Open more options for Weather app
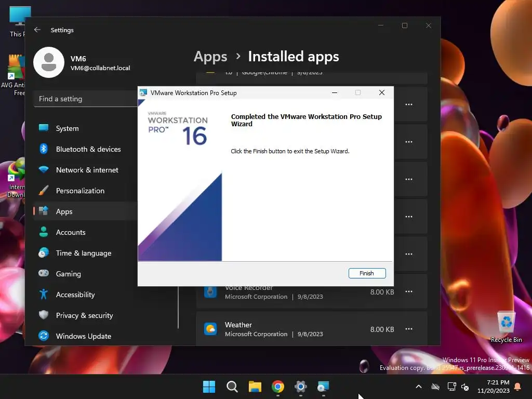This screenshot has height=399, width=532. coord(409,329)
